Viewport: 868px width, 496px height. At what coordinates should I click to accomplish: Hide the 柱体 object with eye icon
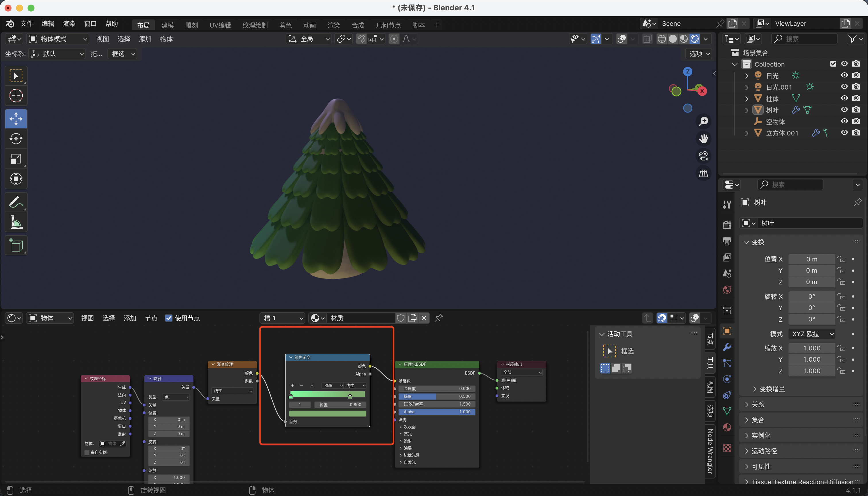point(844,98)
